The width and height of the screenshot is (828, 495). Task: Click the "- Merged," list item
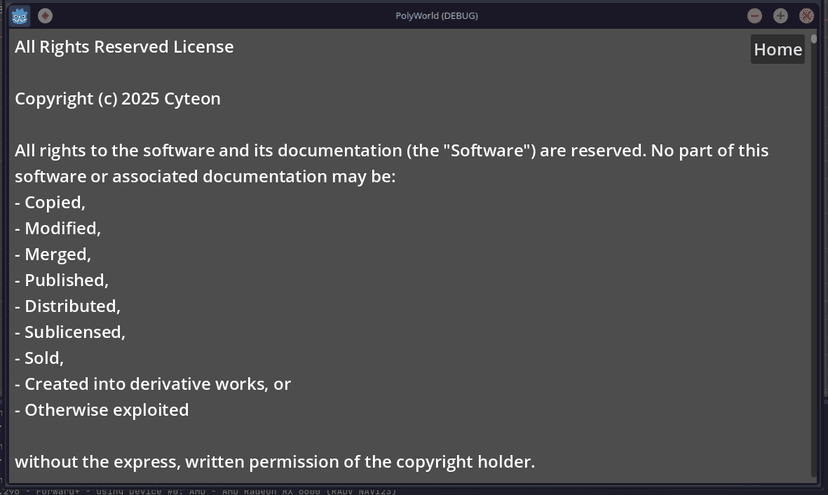click(x=53, y=255)
